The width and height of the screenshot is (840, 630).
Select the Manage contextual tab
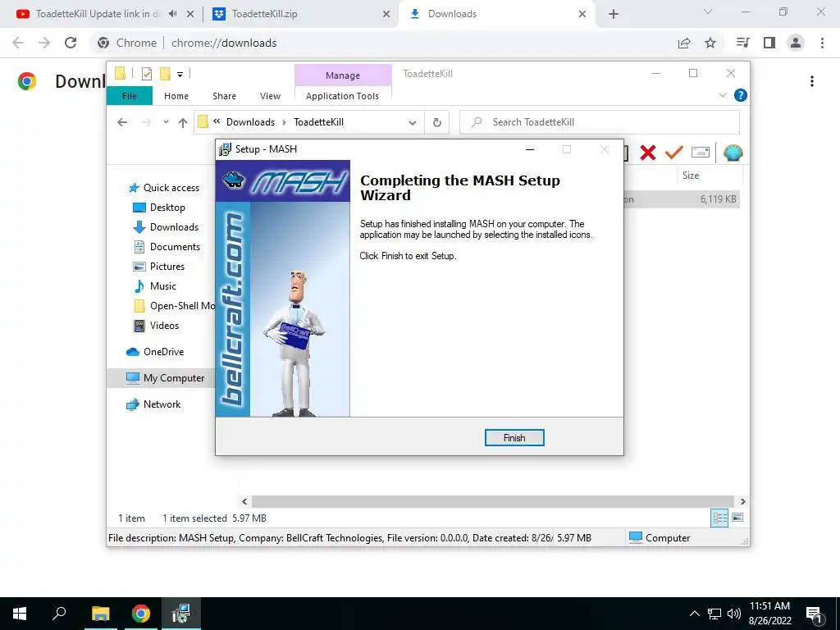(343, 75)
